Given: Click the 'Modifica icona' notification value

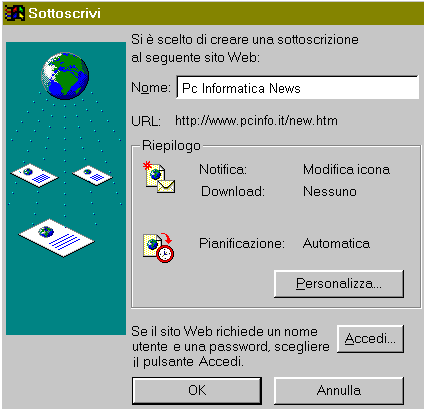Looking at the screenshot, I should [346, 169].
